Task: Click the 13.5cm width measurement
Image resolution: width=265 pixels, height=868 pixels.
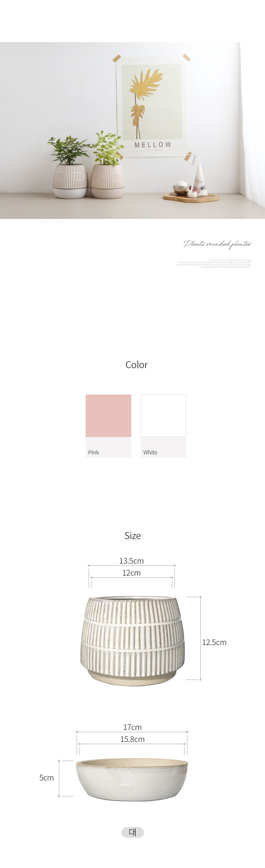Action: (131, 561)
